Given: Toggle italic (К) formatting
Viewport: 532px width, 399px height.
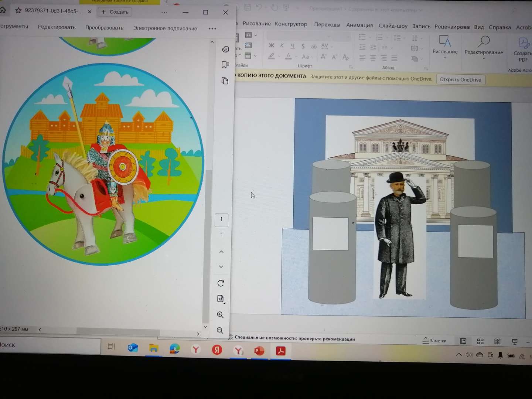Looking at the screenshot, I should (282, 45).
